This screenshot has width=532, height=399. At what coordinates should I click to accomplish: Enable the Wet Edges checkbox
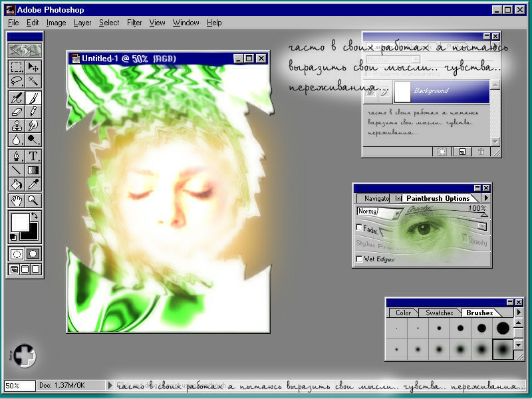(x=360, y=259)
